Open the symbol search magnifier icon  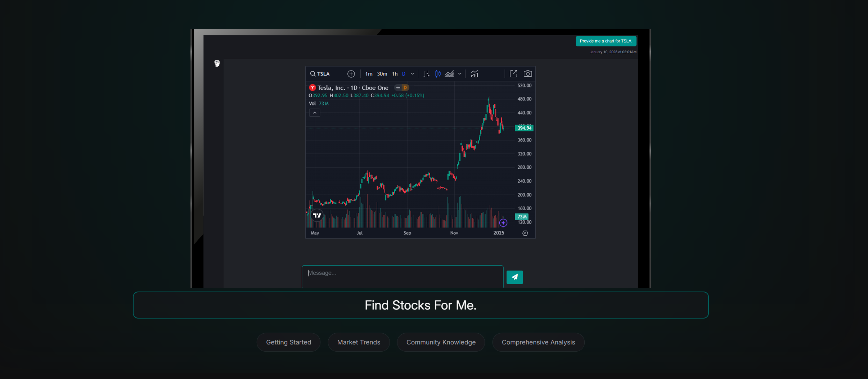[x=312, y=73]
